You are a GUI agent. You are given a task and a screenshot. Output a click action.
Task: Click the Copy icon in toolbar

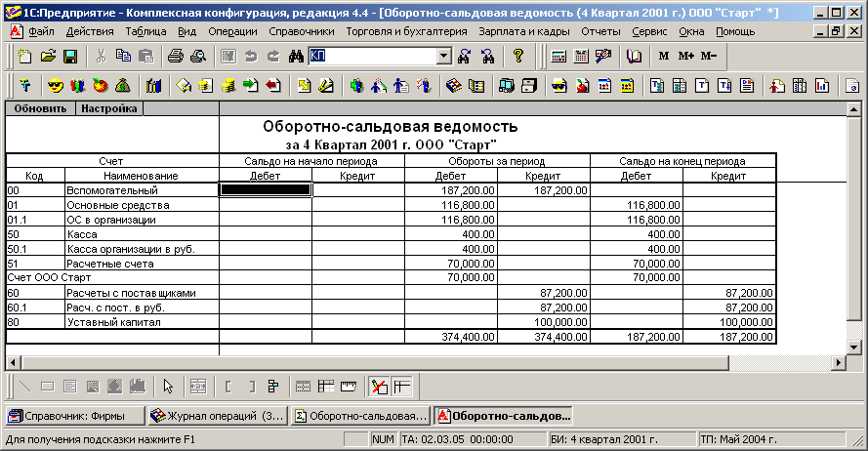pyautogui.click(x=123, y=56)
